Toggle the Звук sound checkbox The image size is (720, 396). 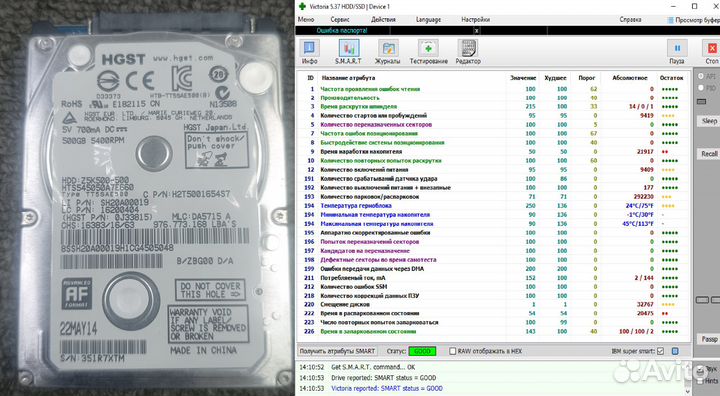[x=700, y=370]
